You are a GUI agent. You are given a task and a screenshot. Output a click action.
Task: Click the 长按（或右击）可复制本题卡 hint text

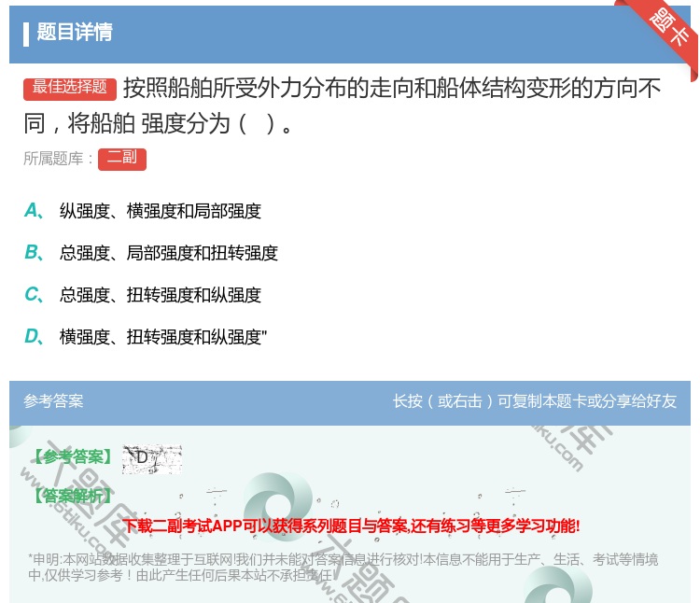click(x=535, y=401)
